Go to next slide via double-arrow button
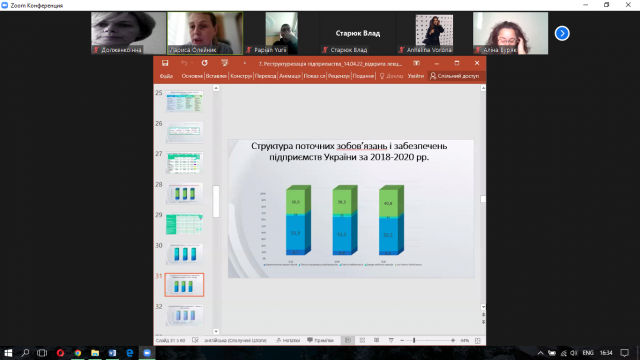This screenshot has width=640, height=360. point(483,322)
